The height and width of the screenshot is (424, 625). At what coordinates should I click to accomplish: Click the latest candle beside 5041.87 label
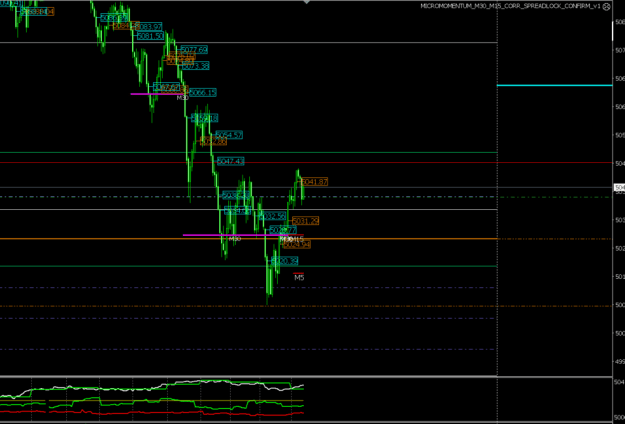[303, 192]
